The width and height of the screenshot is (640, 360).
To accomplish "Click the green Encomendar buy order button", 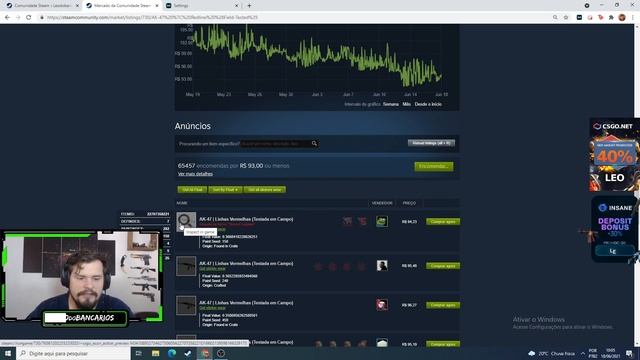I will click(433, 166).
